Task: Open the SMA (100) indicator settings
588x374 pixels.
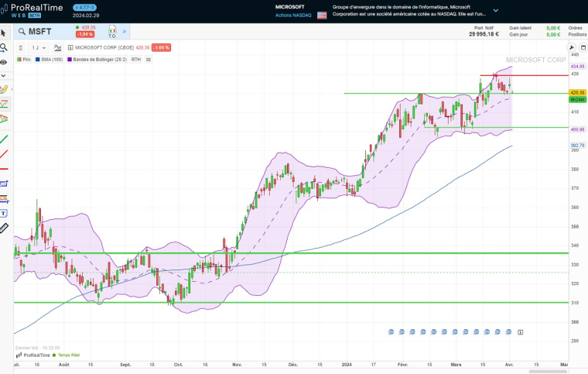Action: (x=51, y=59)
